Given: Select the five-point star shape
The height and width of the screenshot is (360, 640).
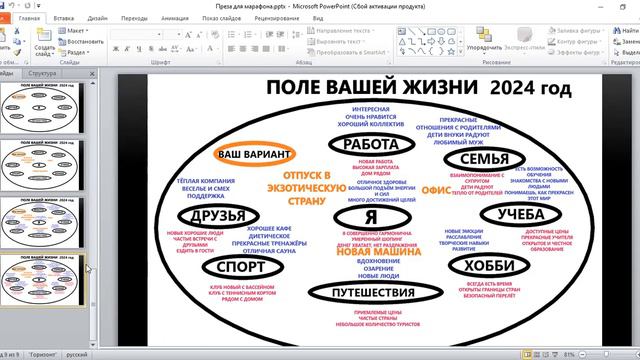Looking at the screenshot, I should click(x=451, y=52).
